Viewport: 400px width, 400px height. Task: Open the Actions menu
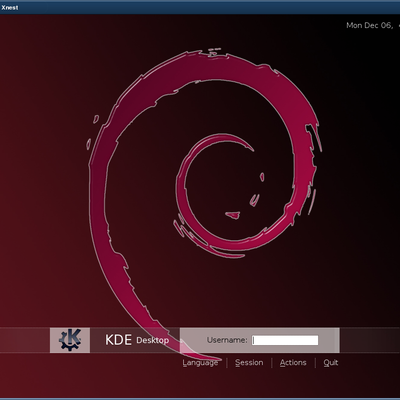coord(293,363)
